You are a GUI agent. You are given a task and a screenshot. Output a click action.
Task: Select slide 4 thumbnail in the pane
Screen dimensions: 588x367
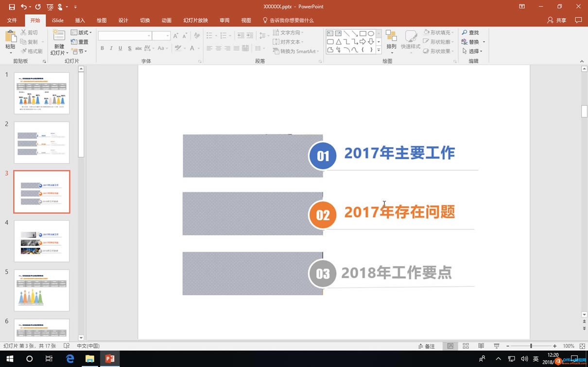42,241
